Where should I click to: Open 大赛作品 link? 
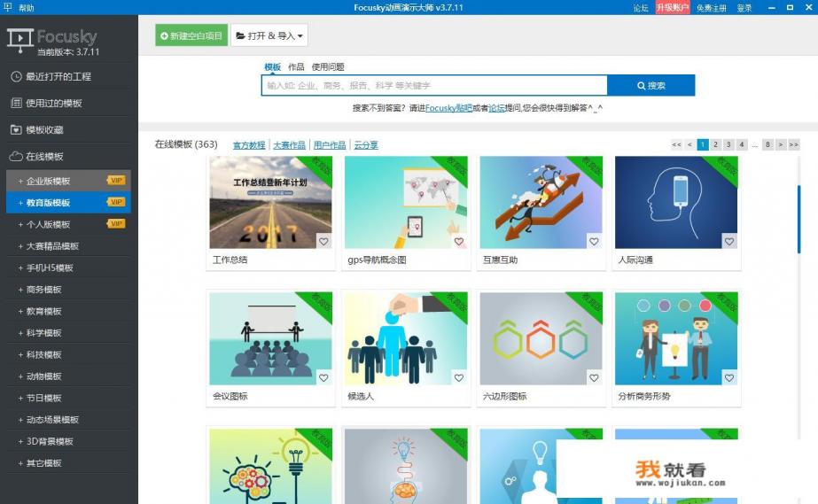(289, 145)
